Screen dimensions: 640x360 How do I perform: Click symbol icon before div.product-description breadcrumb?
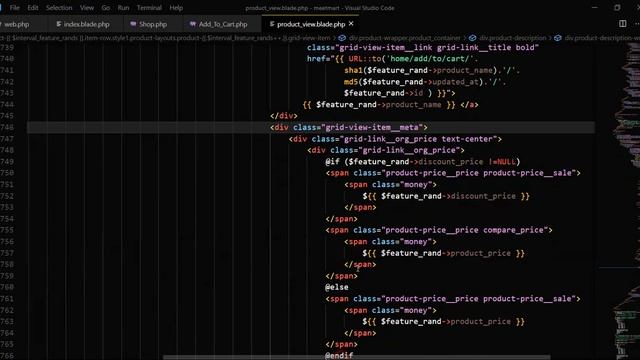pyautogui.click(x=472, y=38)
